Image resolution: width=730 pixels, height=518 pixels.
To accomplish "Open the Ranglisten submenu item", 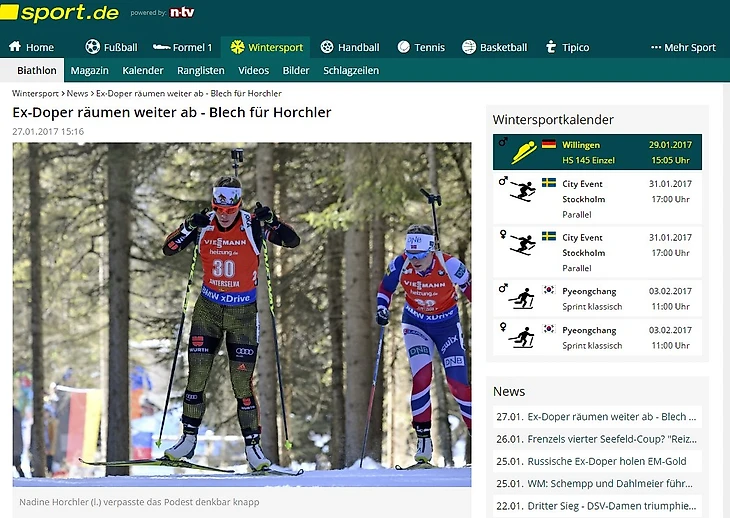I will 201,71.
